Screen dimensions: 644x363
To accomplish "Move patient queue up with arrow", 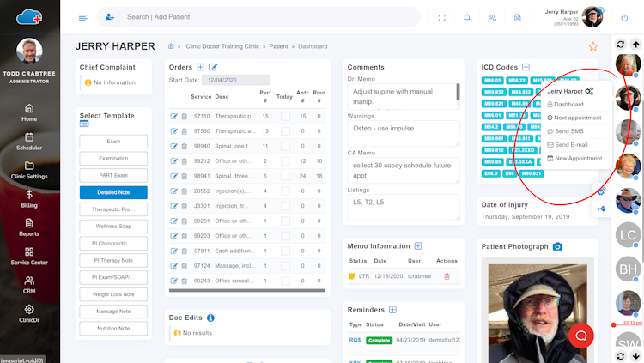I will 635,44.
